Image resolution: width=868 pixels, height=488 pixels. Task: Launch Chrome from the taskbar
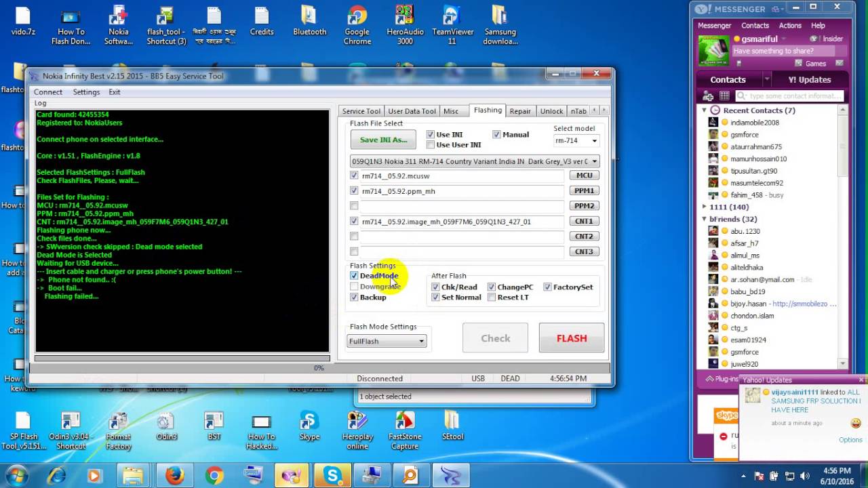click(x=214, y=476)
